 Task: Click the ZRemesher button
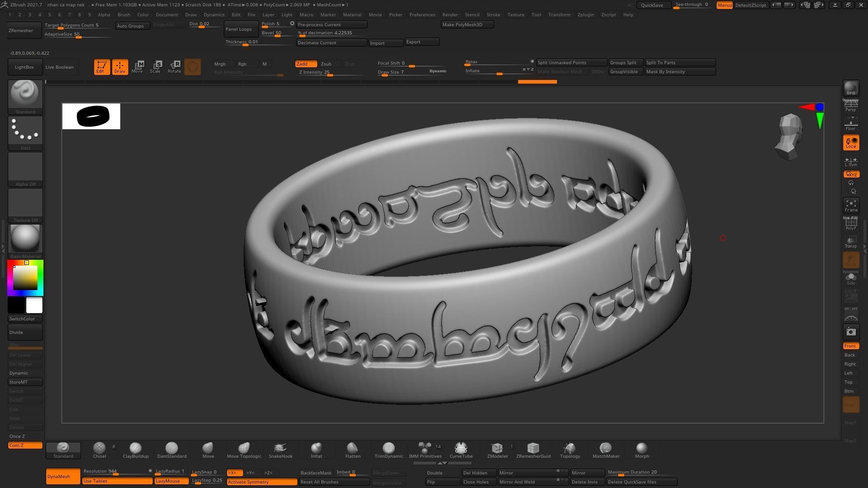[x=25, y=30]
